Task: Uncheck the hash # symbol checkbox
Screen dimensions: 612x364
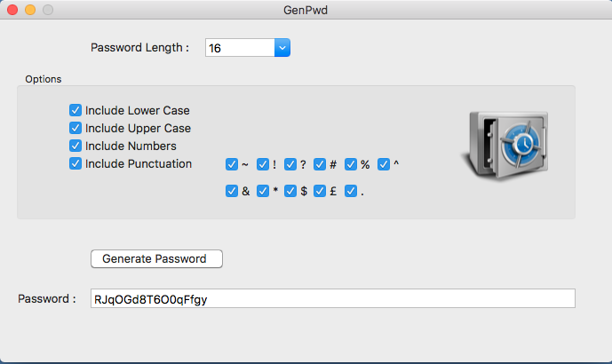Action: (319, 164)
